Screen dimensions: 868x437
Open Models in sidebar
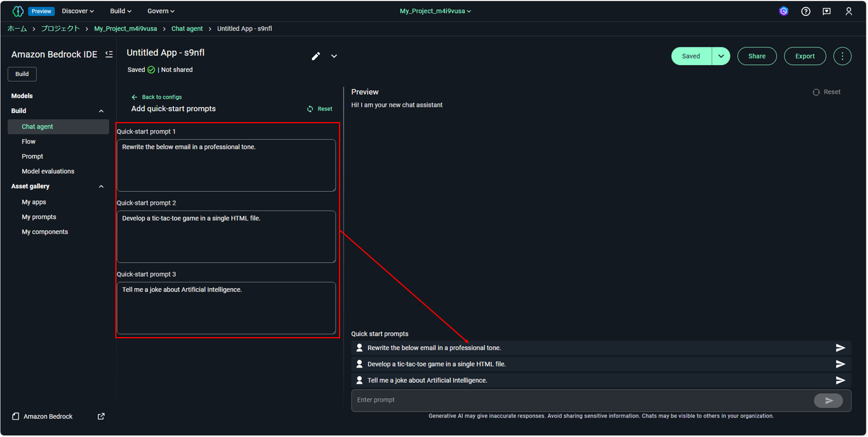22,96
